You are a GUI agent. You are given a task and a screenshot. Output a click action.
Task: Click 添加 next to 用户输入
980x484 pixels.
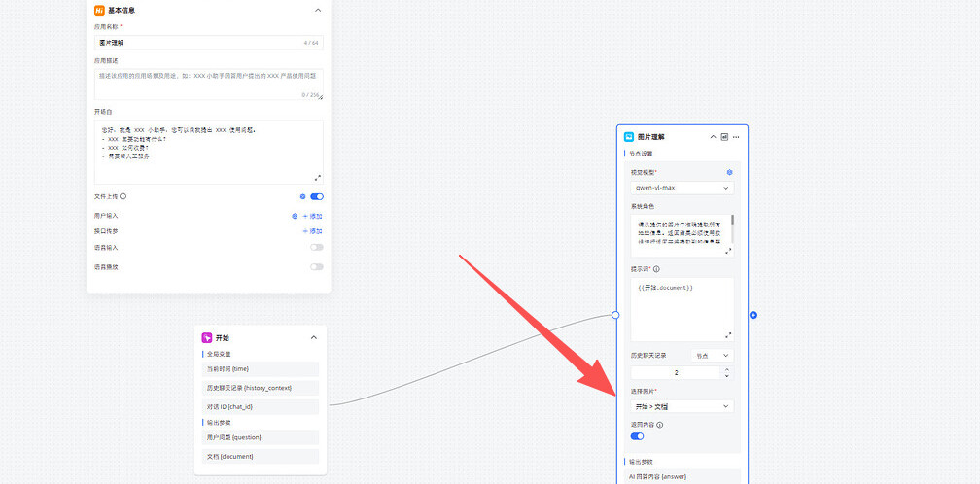312,216
